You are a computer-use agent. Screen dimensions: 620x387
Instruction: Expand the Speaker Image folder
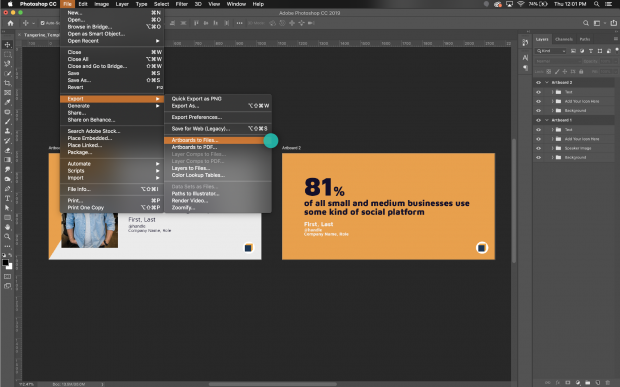(553, 148)
